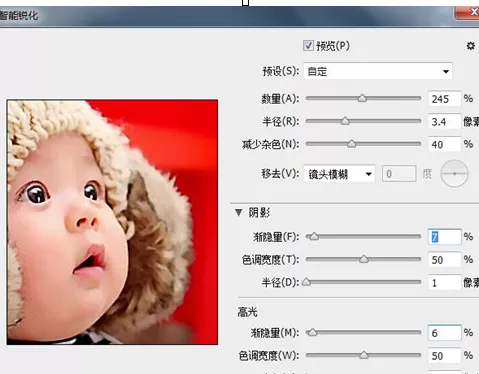Click the disabled angle field showing 0
The height and width of the screenshot is (374, 479).
coord(399,174)
